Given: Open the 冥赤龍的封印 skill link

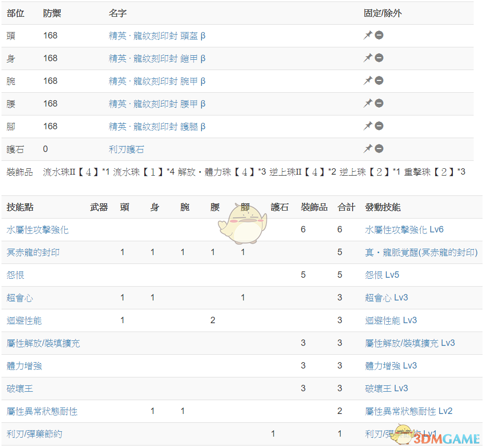Looking at the screenshot, I should click(33, 253).
